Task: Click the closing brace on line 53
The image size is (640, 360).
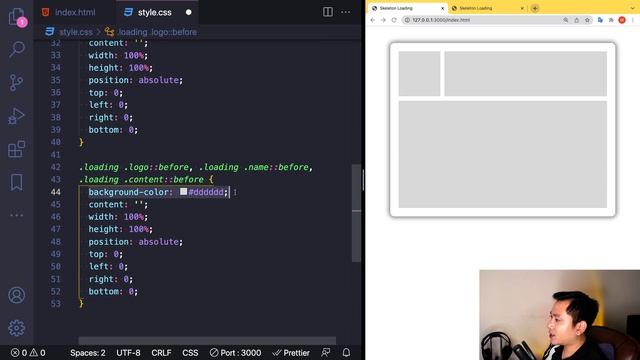Action: click(x=81, y=304)
